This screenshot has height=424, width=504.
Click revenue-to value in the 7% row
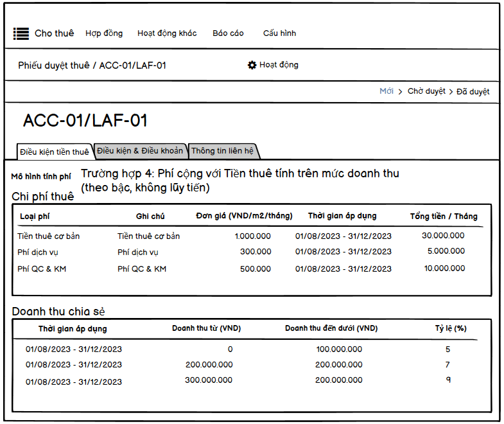pyautogui.click(x=339, y=365)
